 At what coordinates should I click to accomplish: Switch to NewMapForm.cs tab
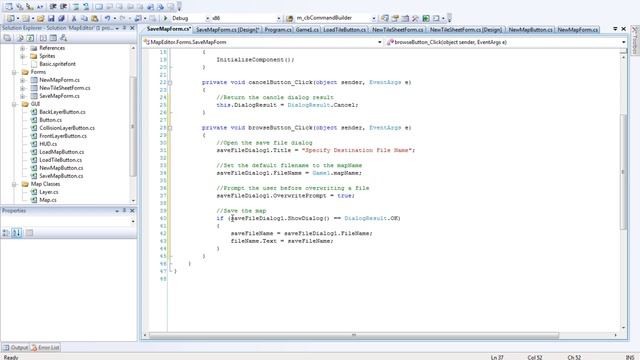pyautogui.click(x=578, y=30)
